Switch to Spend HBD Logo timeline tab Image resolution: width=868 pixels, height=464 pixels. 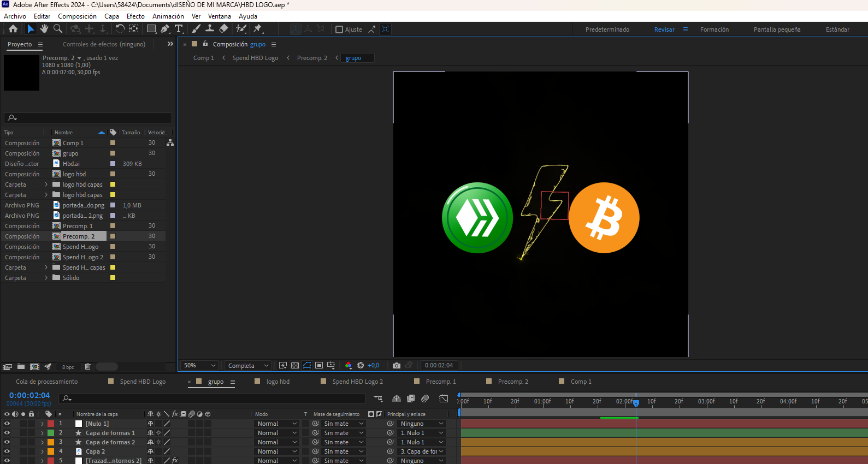[x=143, y=382]
